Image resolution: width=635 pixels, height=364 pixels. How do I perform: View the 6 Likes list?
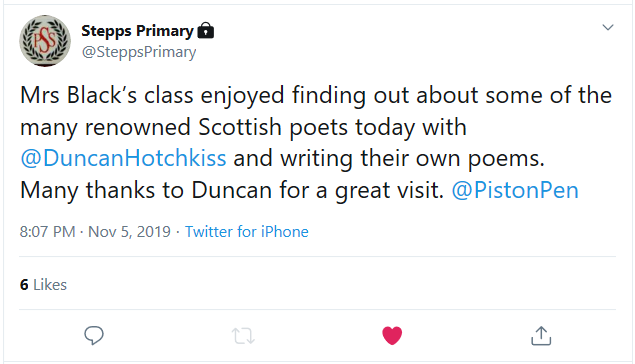(x=43, y=285)
